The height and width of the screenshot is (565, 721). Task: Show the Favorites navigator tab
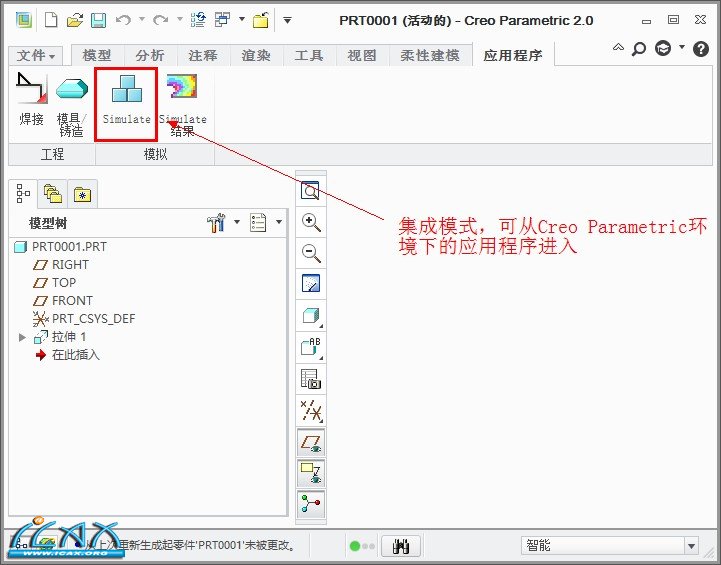(x=82, y=194)
